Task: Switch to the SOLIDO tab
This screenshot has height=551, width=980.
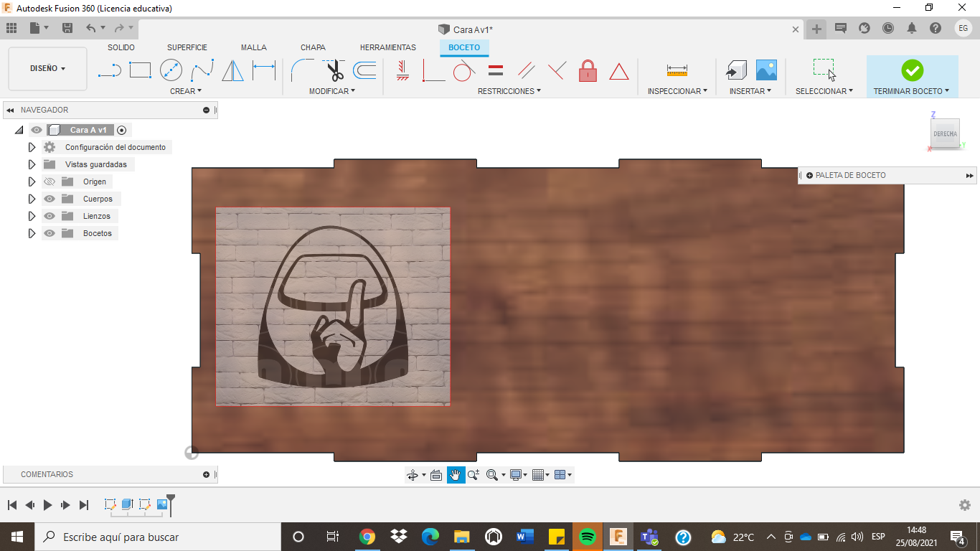Action: click(121, 47)
